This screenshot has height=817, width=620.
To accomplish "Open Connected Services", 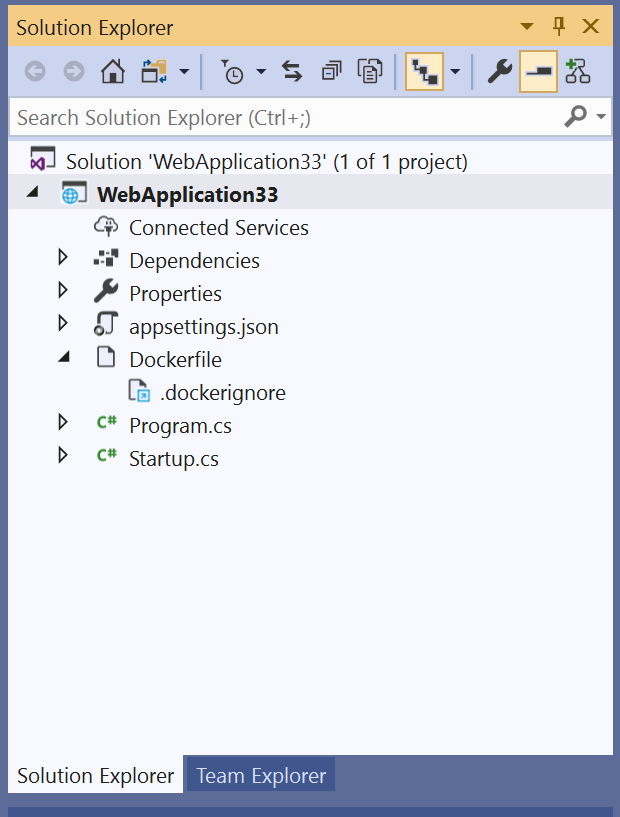I will [218, 227].
